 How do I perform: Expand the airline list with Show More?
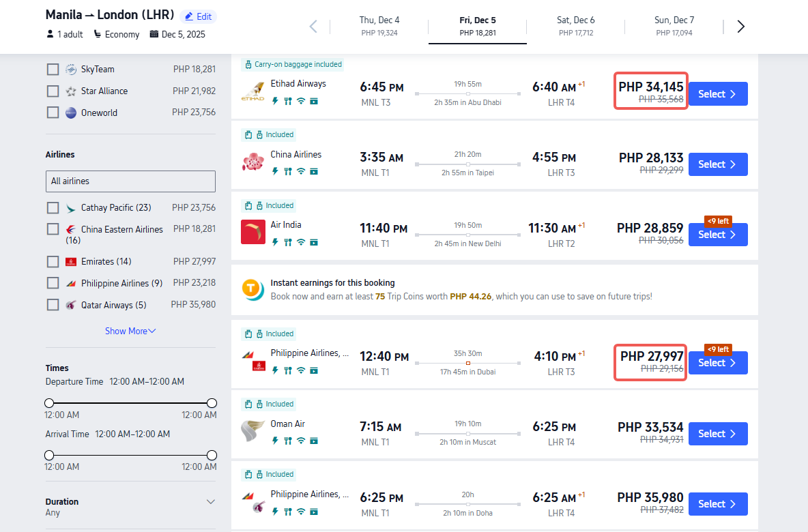click(130, 331)
